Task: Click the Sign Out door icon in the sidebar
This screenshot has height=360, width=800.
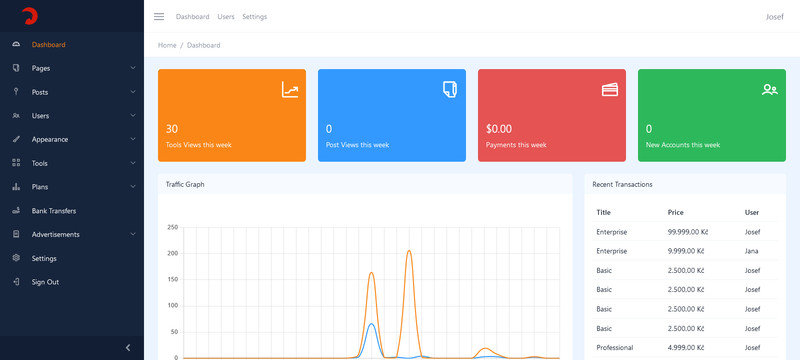Action: pos(16,282)
